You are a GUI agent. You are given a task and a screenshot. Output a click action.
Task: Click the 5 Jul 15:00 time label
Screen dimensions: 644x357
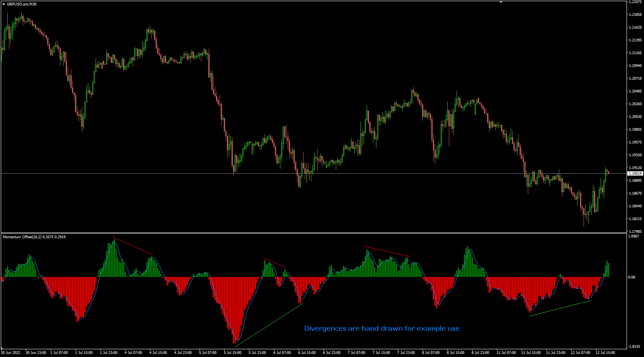233,352
